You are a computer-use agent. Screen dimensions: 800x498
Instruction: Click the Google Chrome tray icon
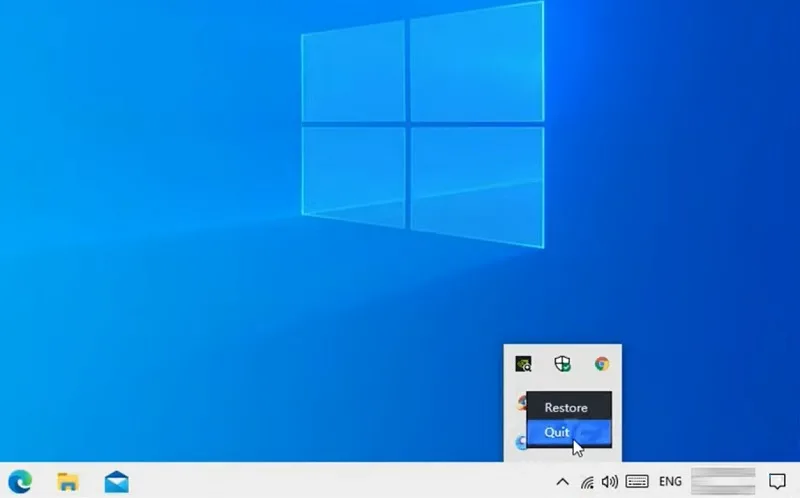pyautogui.click(x=602, y=364)
